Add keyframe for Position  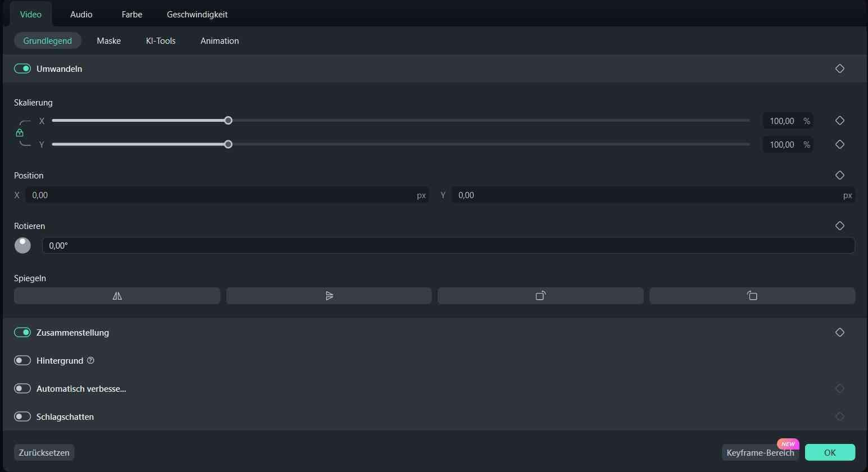840,175
